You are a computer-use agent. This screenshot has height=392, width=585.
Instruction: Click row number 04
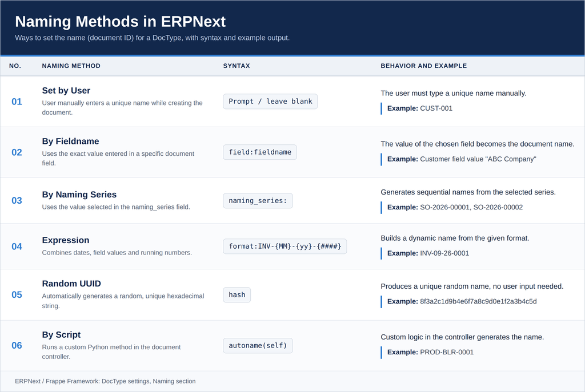click(x=17, y=246)
